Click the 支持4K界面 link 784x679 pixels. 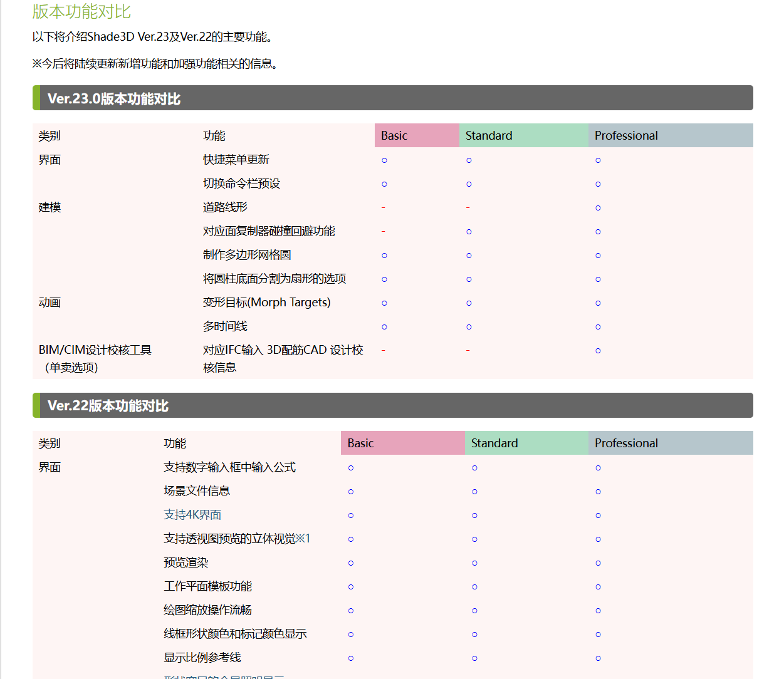click(192, 515)
